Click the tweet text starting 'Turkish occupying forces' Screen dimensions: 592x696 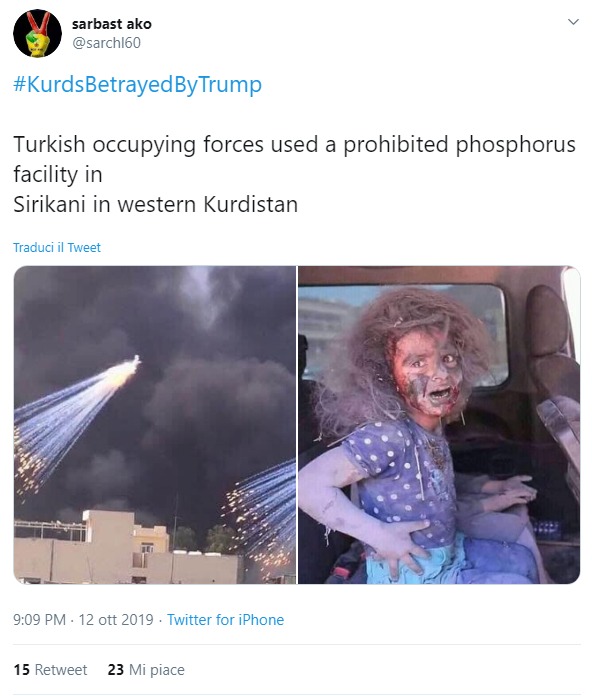pyautogui.click(x=294, y=174)
